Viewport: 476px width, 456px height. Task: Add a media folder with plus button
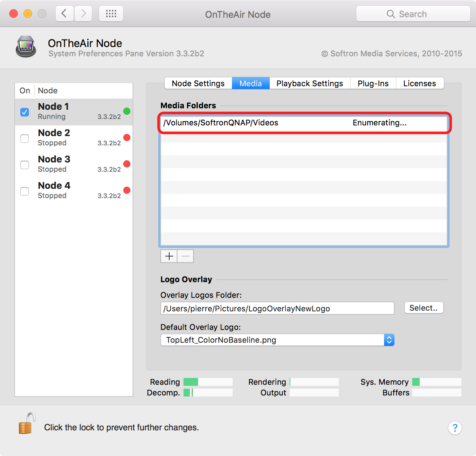coord(169,256)
